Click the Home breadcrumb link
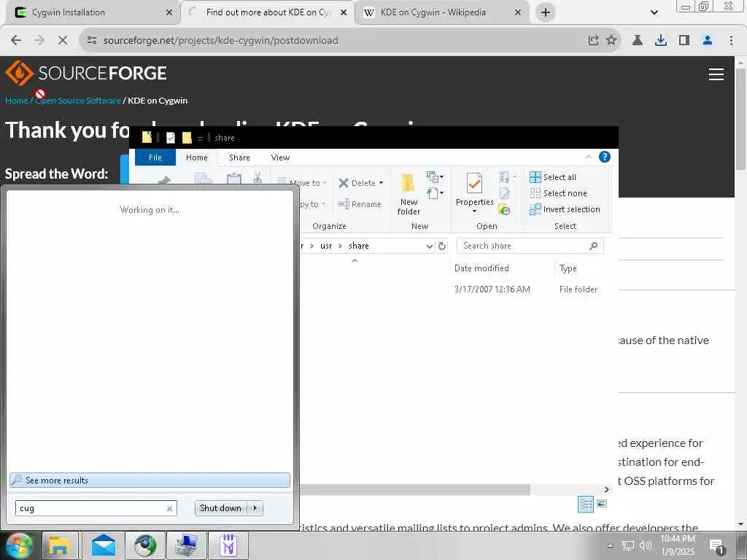This screenshot has width=747, height=560. coord(16,101)
